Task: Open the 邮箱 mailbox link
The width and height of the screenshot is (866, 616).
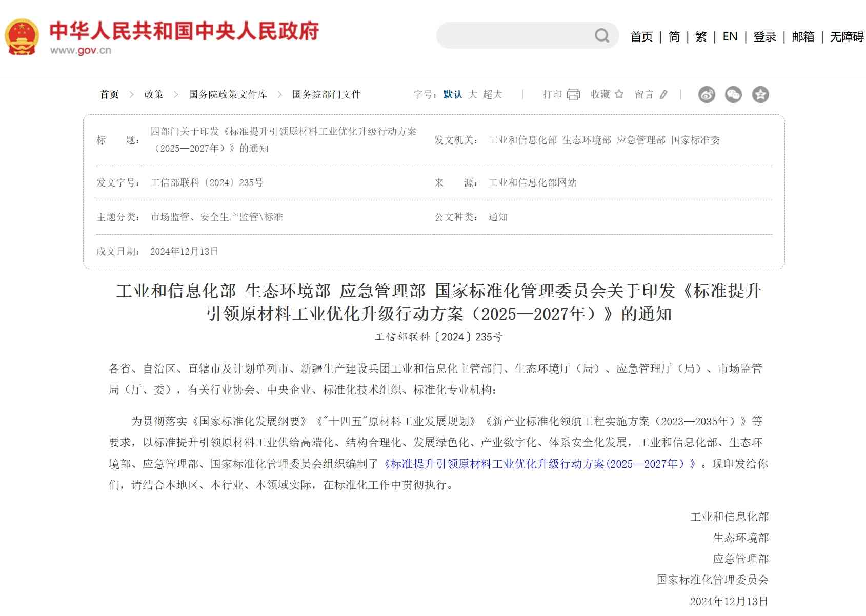Action: pyautogui.click(x=802, y=37)
